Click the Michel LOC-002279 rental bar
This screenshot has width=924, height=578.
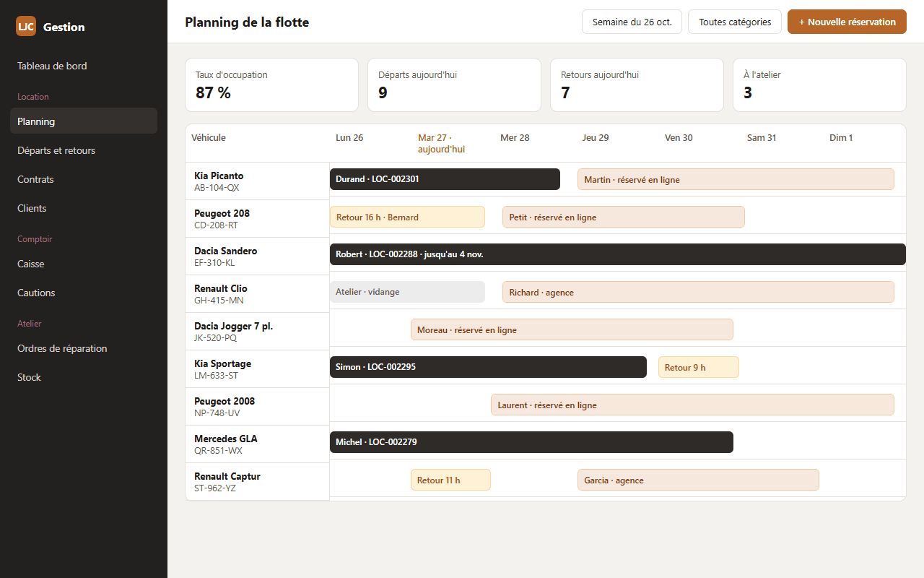[531, 442]
